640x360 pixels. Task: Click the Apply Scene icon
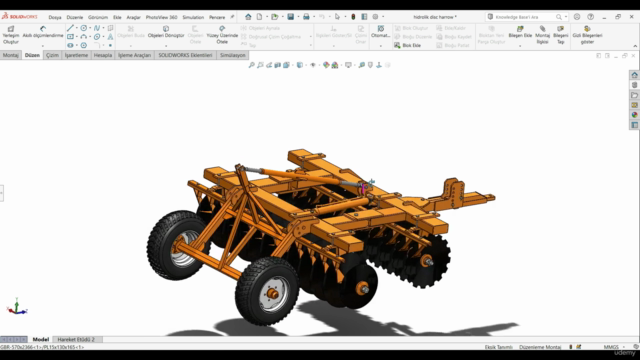335,65
